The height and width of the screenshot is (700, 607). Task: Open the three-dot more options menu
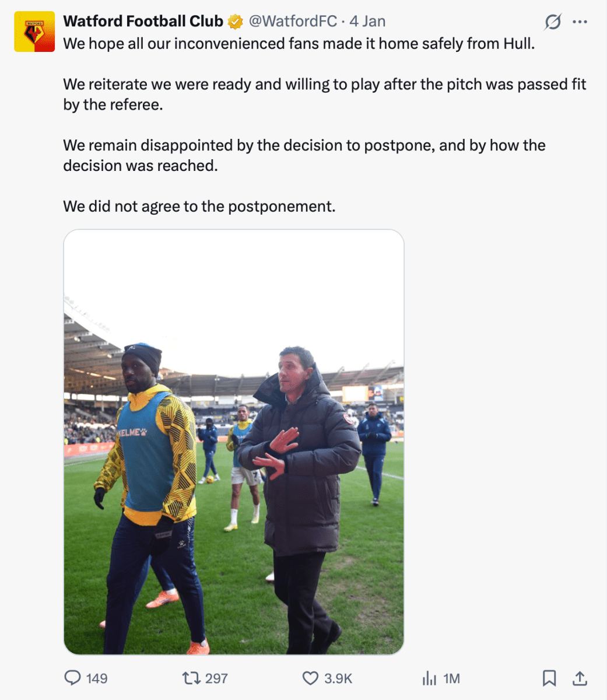tap(580, 22)
